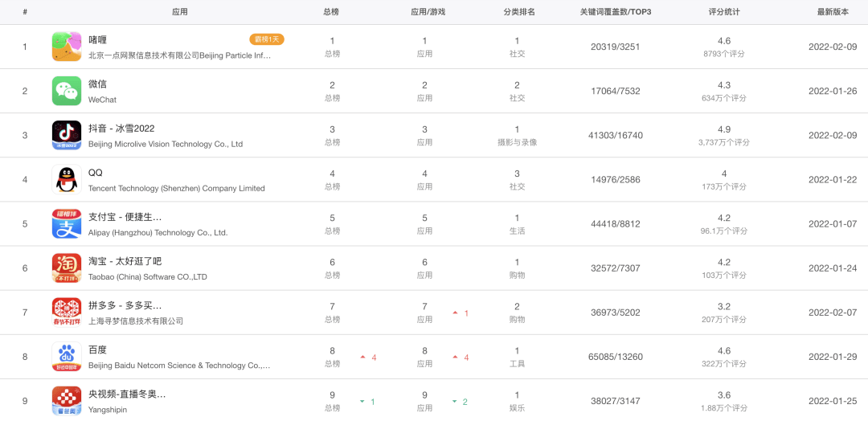
Task: Select the Baidu paw app icon
Action: coord(67,357)
